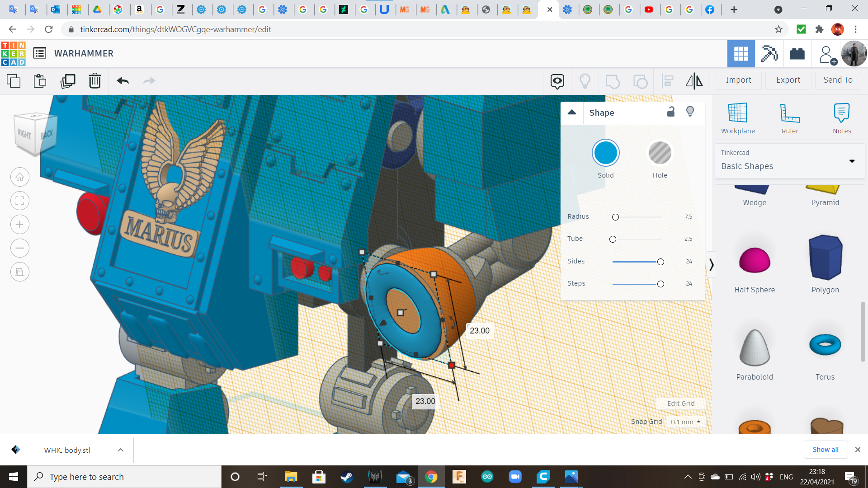
Task: Open the Snap Grid 0.1 mm dropdown
Action: click(x=686, y=422)
